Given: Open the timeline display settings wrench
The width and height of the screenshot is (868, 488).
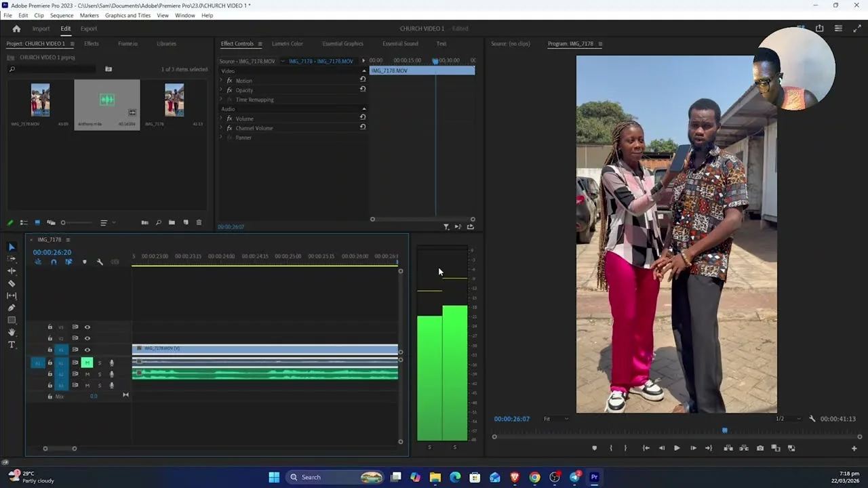Looking at the screenshot, I should coord(100,262).
